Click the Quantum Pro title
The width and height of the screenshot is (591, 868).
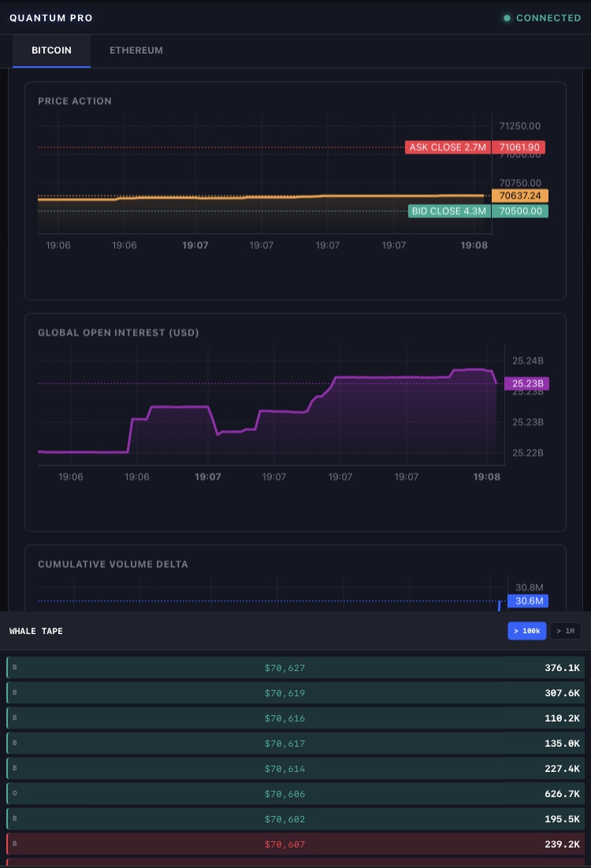click(x=50, y=18)
